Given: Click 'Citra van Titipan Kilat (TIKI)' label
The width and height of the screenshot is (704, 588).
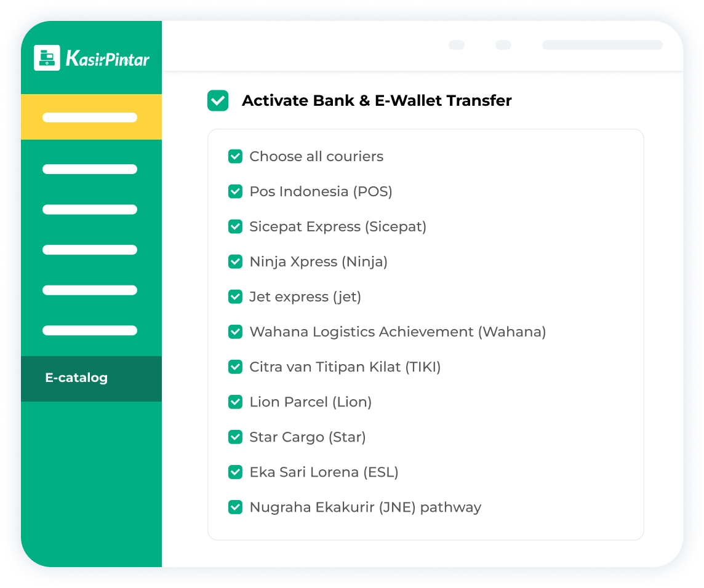Looking at the screenshot, I should [x=345, y=367].
